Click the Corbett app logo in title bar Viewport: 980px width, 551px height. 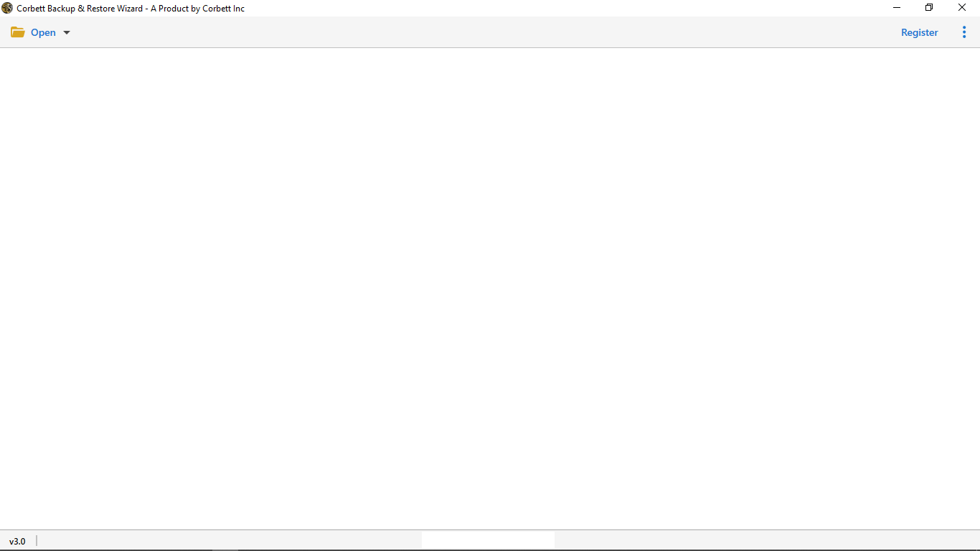pyautogui.click(x=7, y=8)
